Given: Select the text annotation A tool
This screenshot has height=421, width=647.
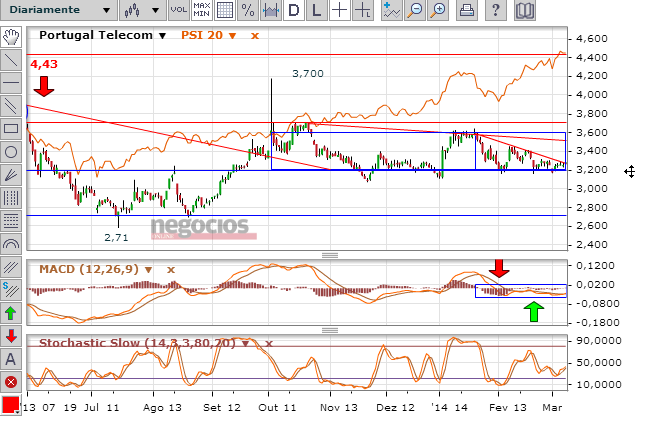Looking at the screenshot, I should point(11,360).
